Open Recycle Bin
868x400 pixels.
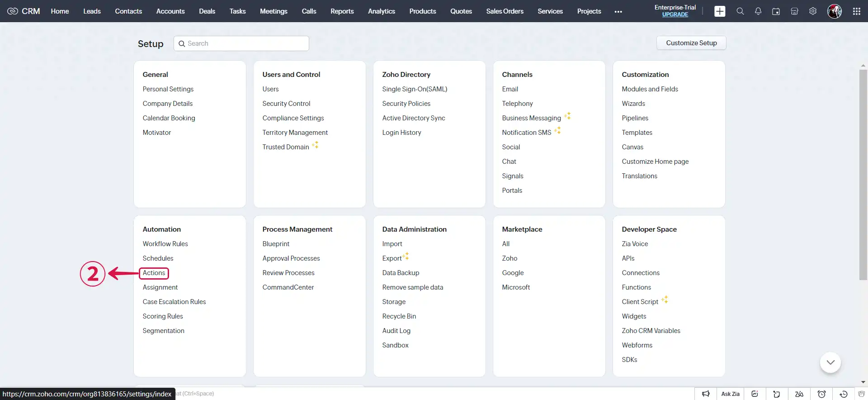pyautogui.click(x=399, y=316)
